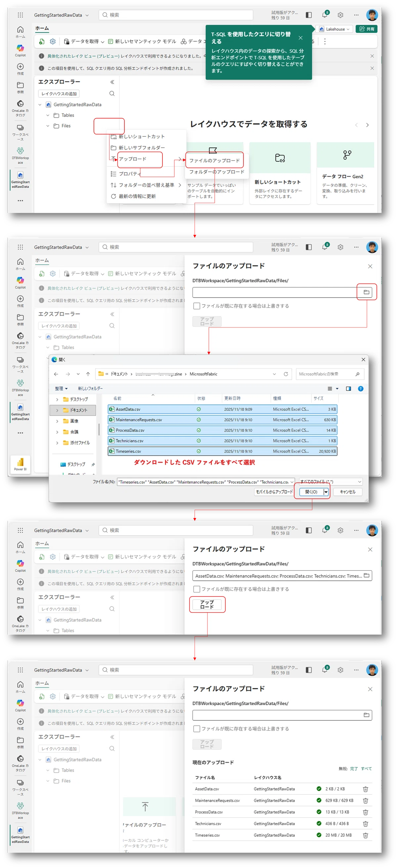Toggle the preview pane icon in 開く dialog

tap(348, 388)
